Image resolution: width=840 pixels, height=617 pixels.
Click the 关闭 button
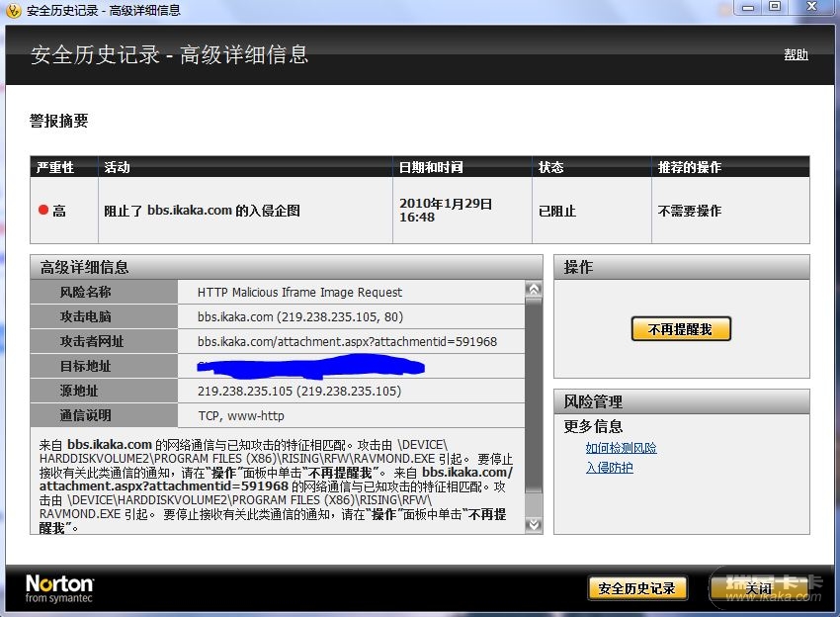pyautogui.click(x=759, y=588)
